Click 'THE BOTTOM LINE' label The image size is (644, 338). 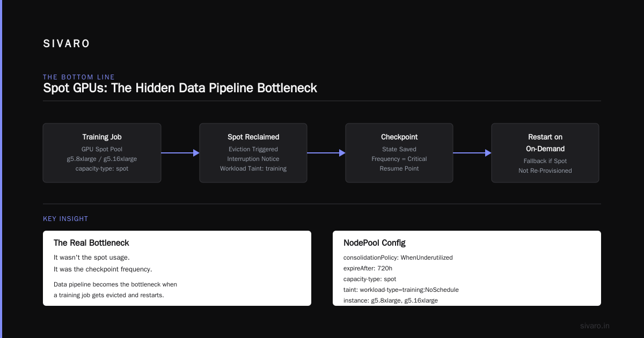(x=79, y=77)
